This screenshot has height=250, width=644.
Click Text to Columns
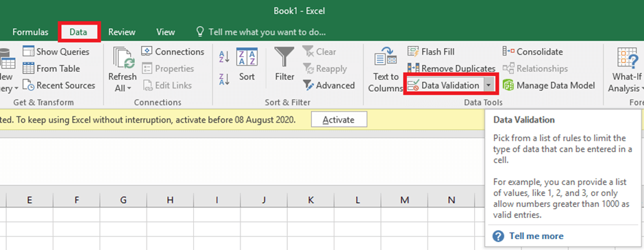pyautogui.click(x=385, y=70)
